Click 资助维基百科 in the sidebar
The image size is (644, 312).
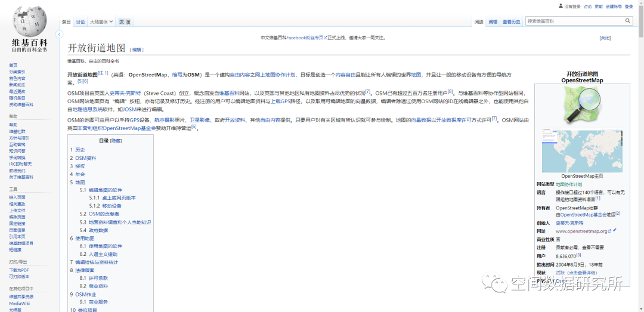pos(21,105)
